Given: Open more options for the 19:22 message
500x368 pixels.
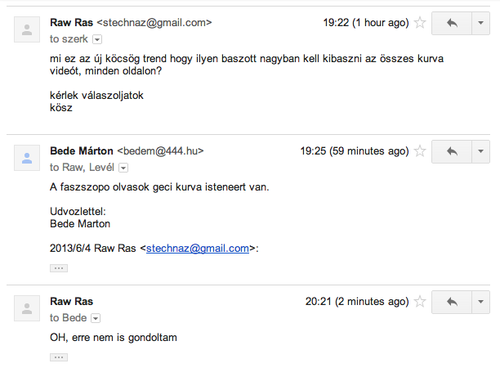Looking at the screenshot, I should (x=481, y=23).
